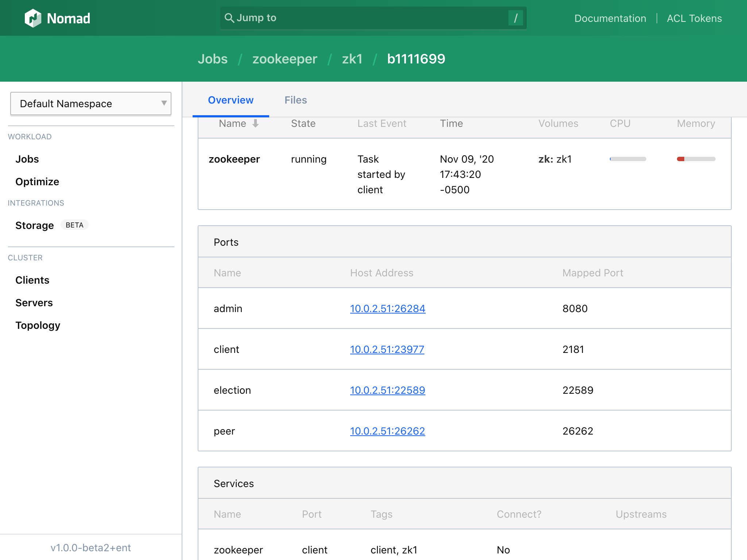This screenshot has width=747, height=560.
Task: Click the ACL Tokens navigation link
Action: point(694,17)
